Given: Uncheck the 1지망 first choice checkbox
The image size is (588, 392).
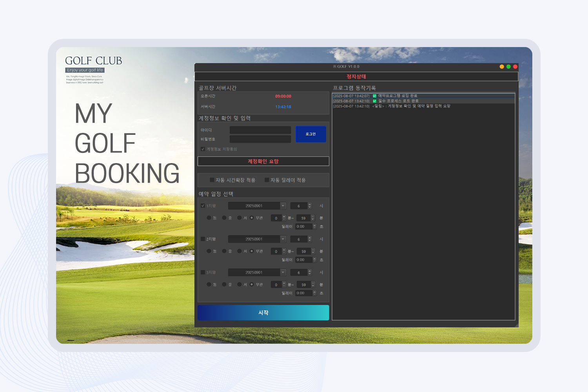Looking at the screenshot, I should coord(203,206).
